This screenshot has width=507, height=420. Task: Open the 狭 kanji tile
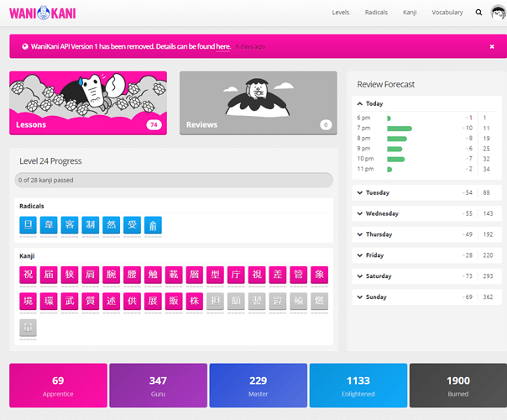click(70, 275)
